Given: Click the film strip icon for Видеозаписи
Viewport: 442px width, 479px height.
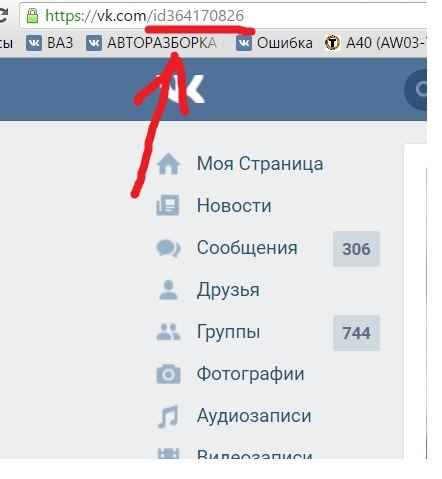Looking at the screenshot, I should tap(168, 454).
